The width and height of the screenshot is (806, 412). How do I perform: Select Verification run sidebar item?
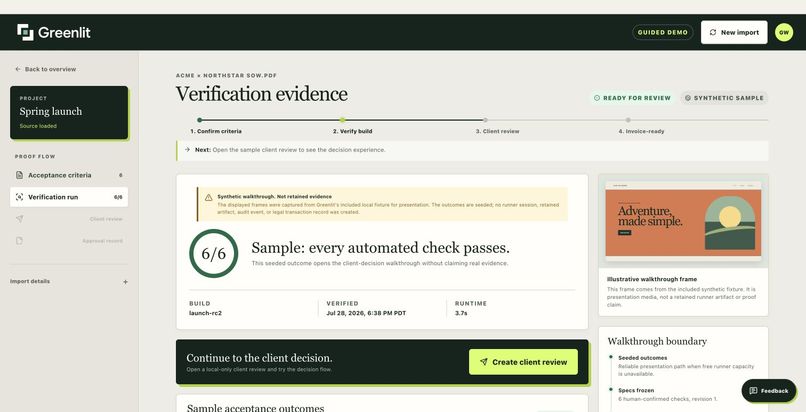coord(69,197)
